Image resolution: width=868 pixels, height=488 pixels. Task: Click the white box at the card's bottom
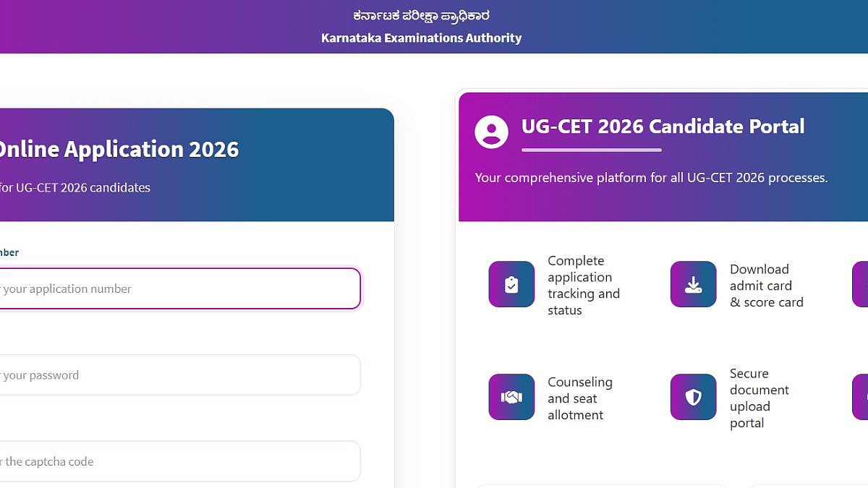tap(602, 484)
